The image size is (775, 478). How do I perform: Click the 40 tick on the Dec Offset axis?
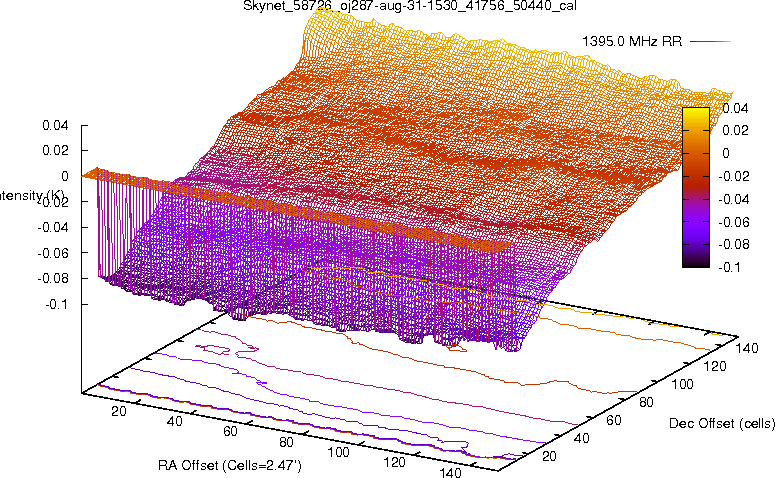pos(581,438)
